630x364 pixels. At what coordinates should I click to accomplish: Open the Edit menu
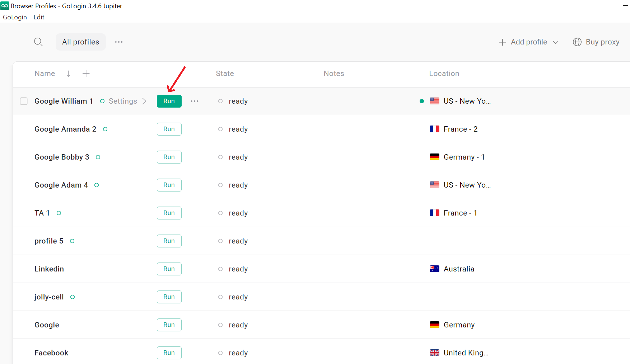tap(39, 17)
